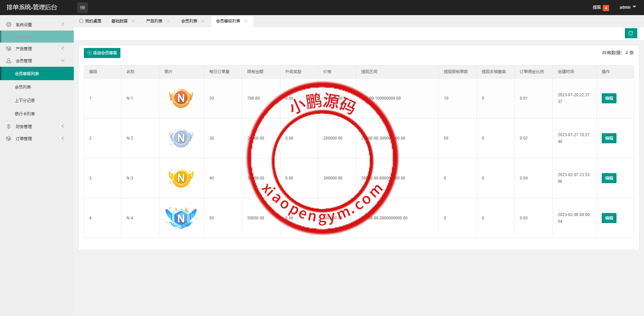Open 上下分记录 in the sidebar

[x=25, y=101]
